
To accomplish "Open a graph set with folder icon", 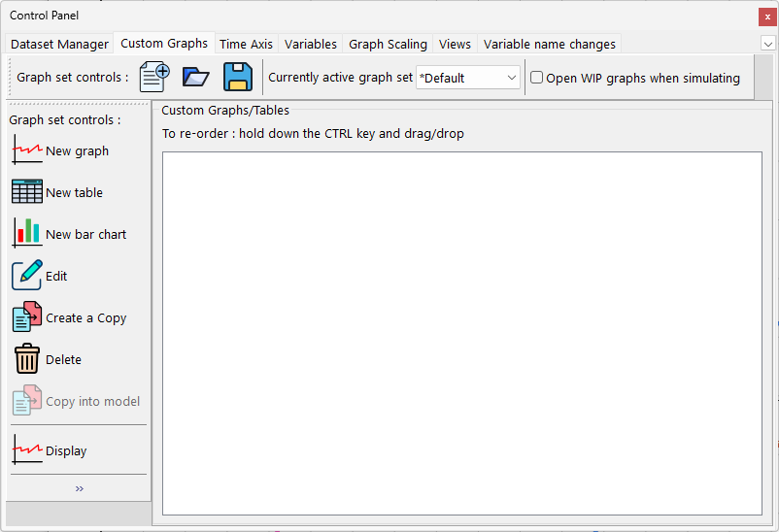I will click(x=196, y=77).
